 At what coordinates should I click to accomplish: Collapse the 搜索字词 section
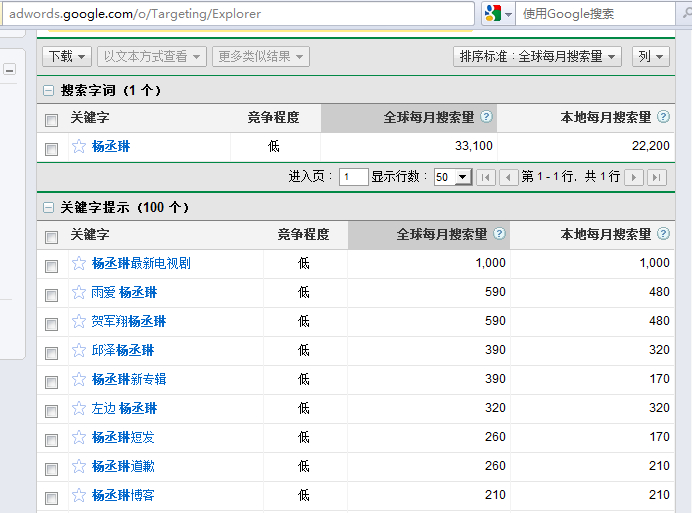pos(49,91)
